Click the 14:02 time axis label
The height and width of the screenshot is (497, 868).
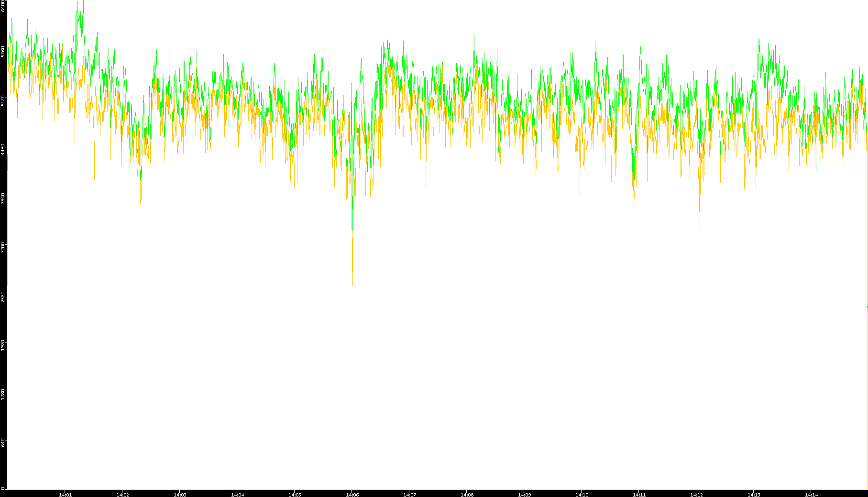pos(122,494)
